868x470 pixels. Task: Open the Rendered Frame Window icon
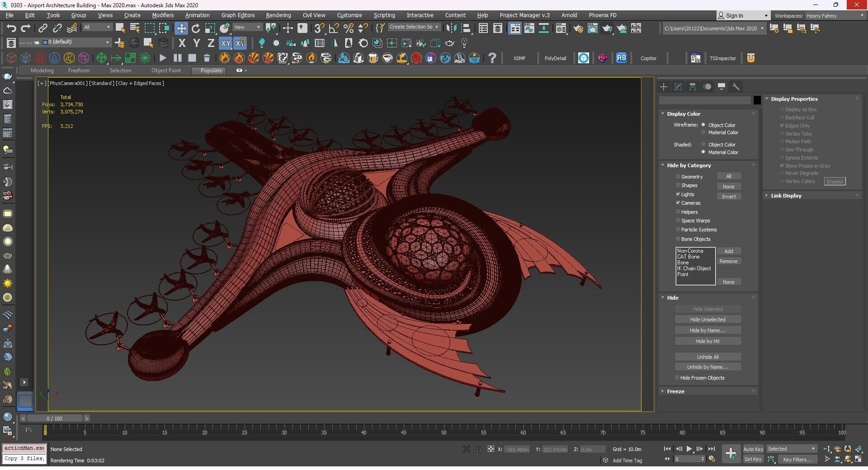[592, 28]
